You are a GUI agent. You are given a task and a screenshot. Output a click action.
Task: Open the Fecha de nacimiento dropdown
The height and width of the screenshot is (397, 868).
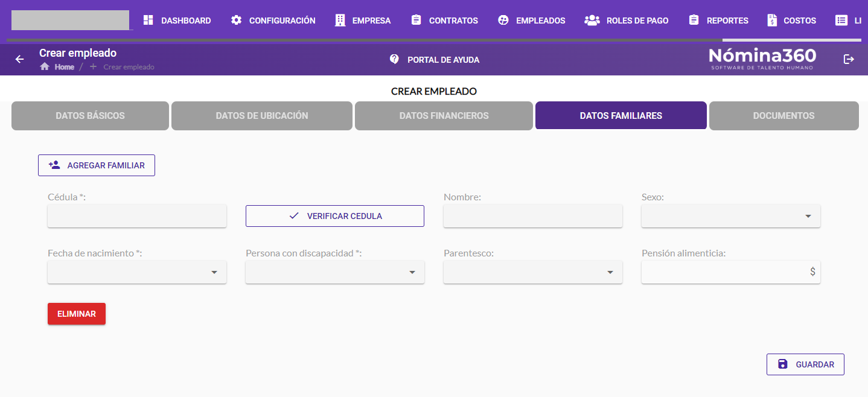pyautogui.click(x=137, y=272)
